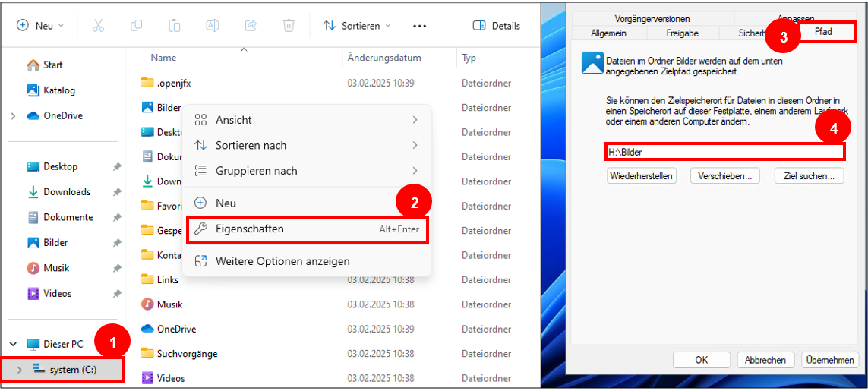Sort by the Änderungsdatum column header

384,58
